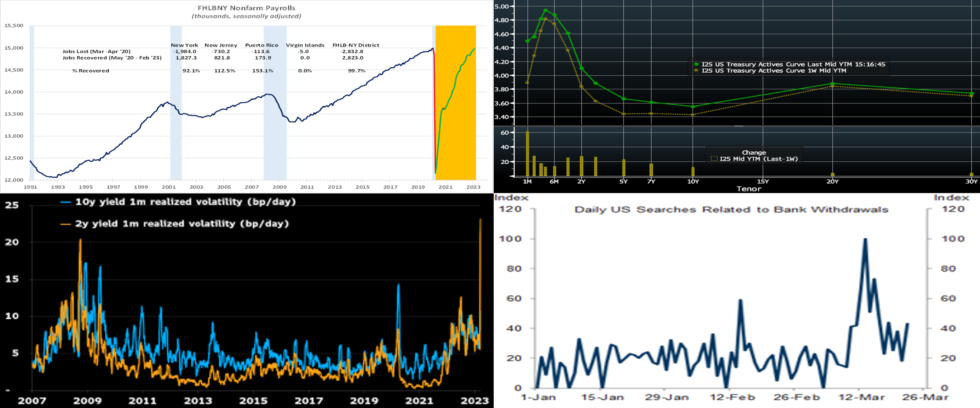
Task: Click the Tenor axis label
Action: pos(749,189)
